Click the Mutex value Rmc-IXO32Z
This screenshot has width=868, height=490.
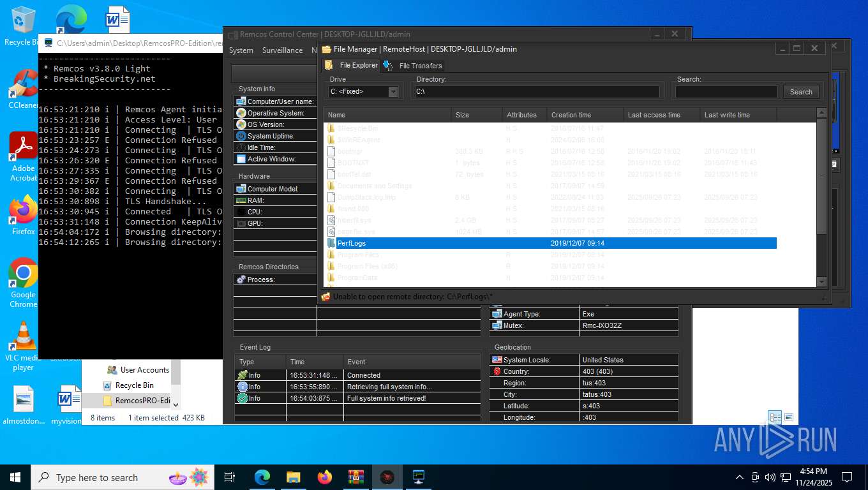coord(602,325)
